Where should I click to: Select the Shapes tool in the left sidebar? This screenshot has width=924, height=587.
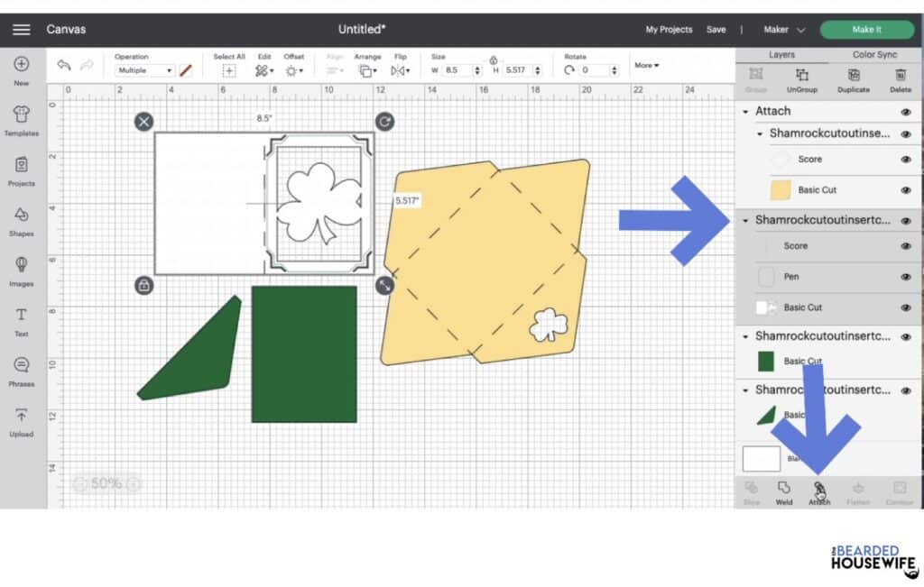pos(20,221)
